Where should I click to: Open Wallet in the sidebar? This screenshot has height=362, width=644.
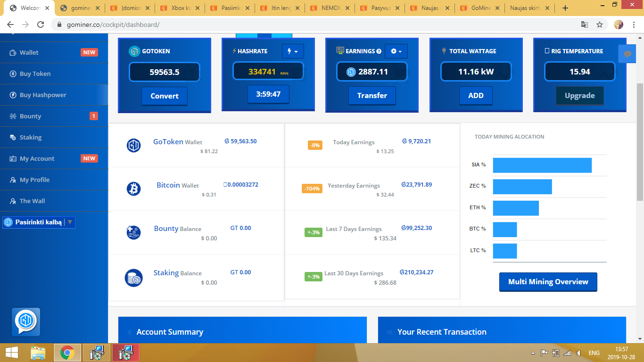click(x=54, y=52)
